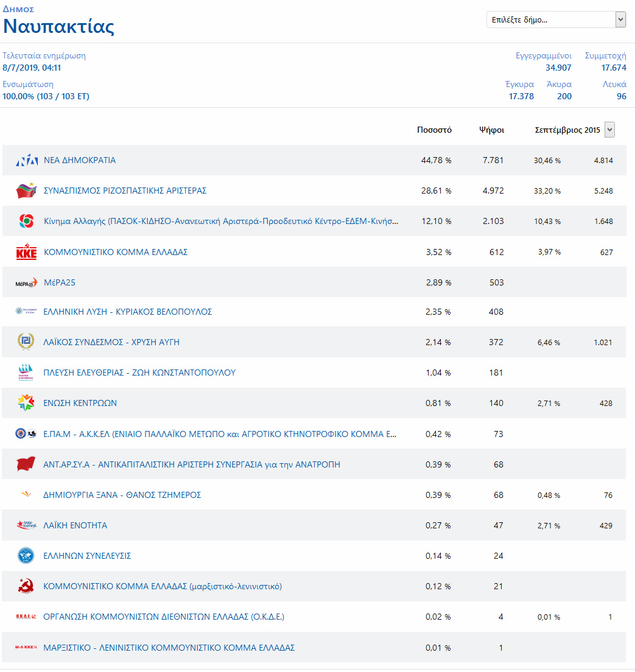Viewport: 635px width, 672px height.
Task: Click the Enosi Kentroon star logo
Action: click(x=26, y=403)
